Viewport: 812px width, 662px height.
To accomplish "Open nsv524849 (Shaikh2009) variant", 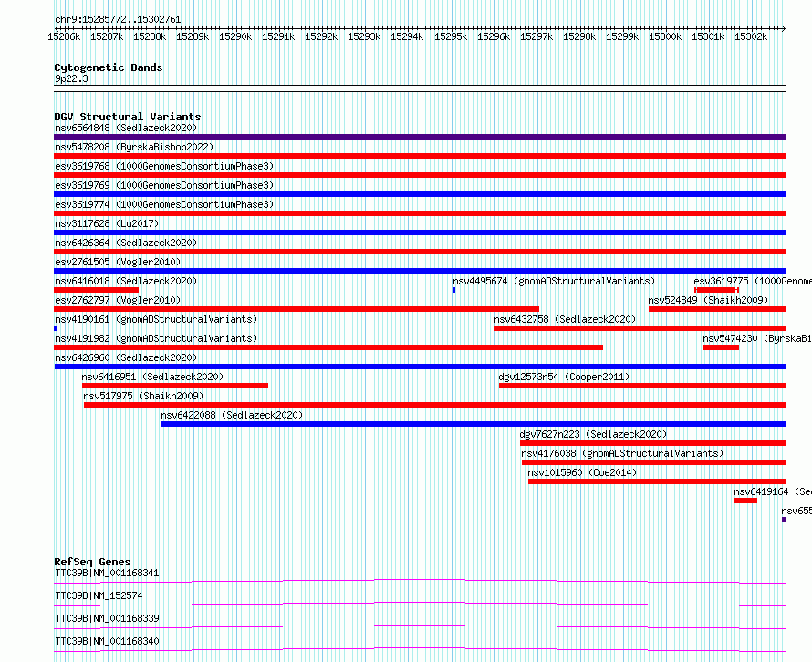I will (708, 300).
